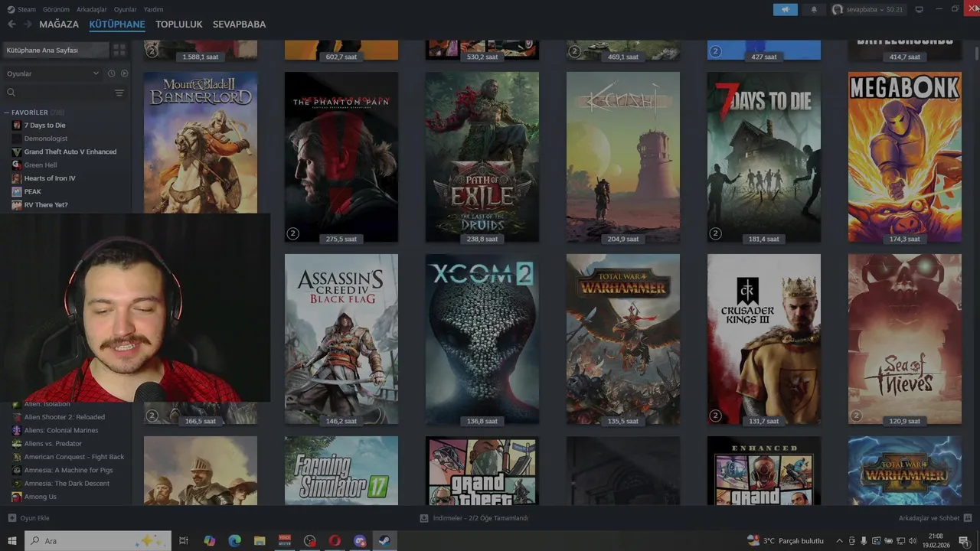Switch to Big Picture mode icon
980x551 pixels.
(x=919, y=9)
